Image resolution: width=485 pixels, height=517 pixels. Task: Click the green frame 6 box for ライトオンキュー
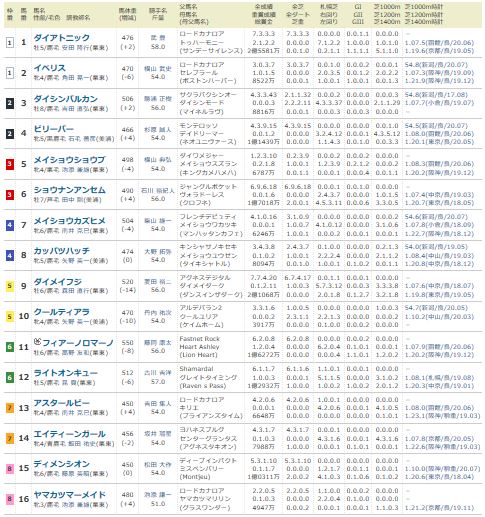[x=10, y=377]
